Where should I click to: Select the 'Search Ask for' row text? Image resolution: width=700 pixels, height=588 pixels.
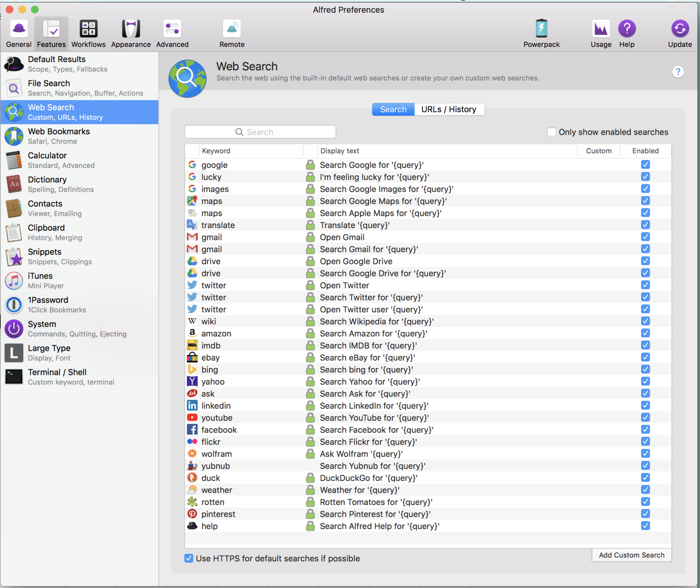(365, 394)
